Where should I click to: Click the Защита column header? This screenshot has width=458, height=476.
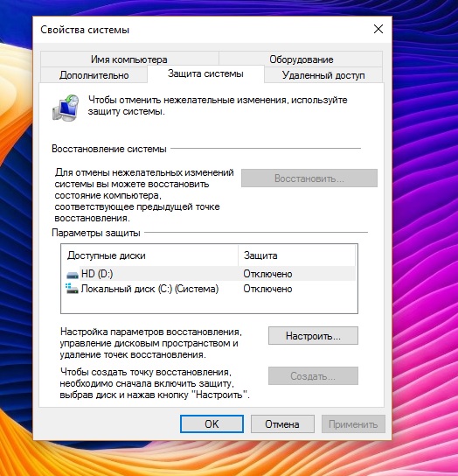coord(297,255)
